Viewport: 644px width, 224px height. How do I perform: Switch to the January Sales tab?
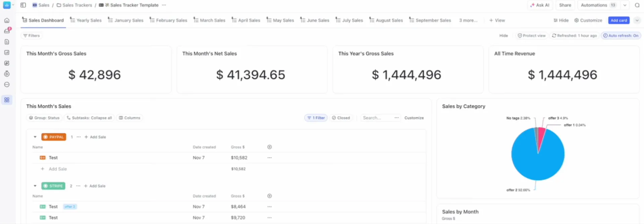(x=125, y=20)
